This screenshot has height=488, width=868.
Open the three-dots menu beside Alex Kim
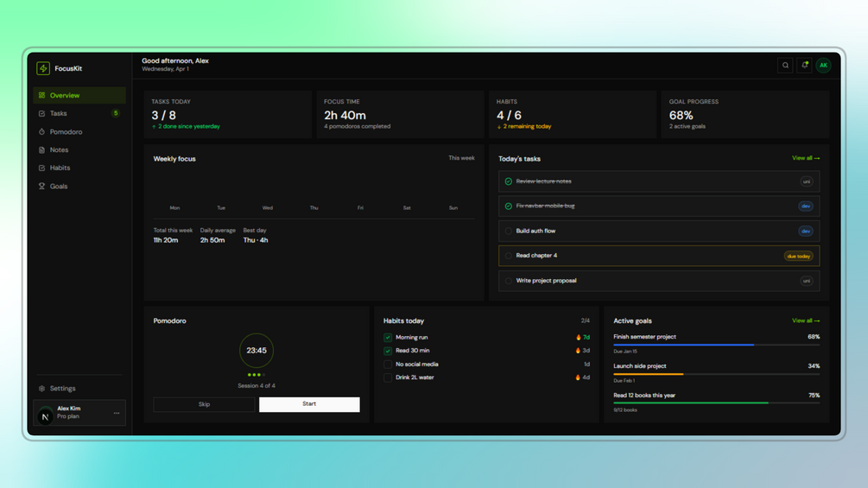[117, 413]
